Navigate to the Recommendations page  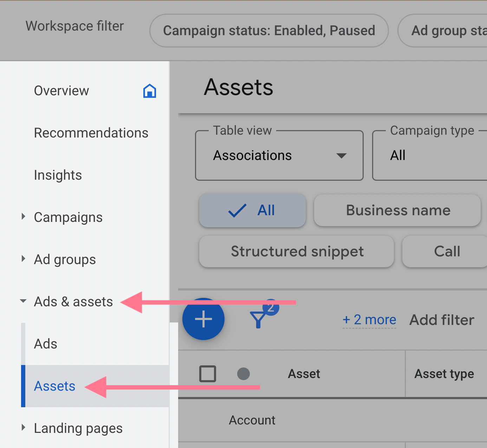coord(91,133)
